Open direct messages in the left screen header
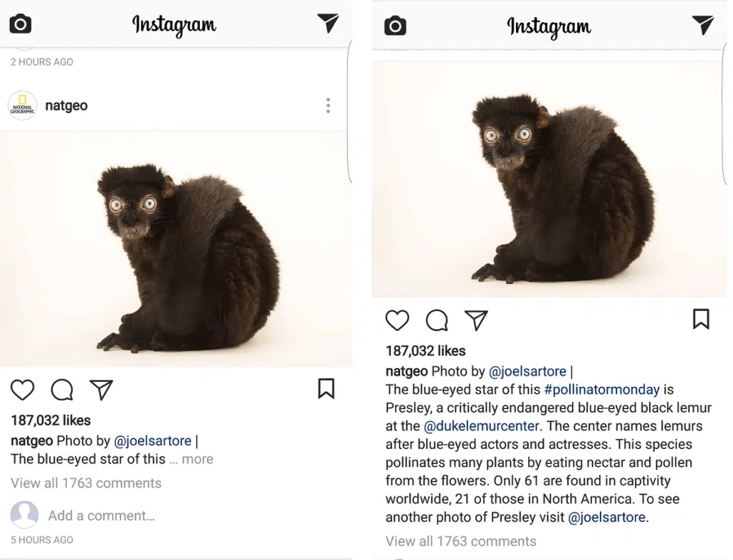The height and width of the screenshot is (560, 733). [328, 23]
